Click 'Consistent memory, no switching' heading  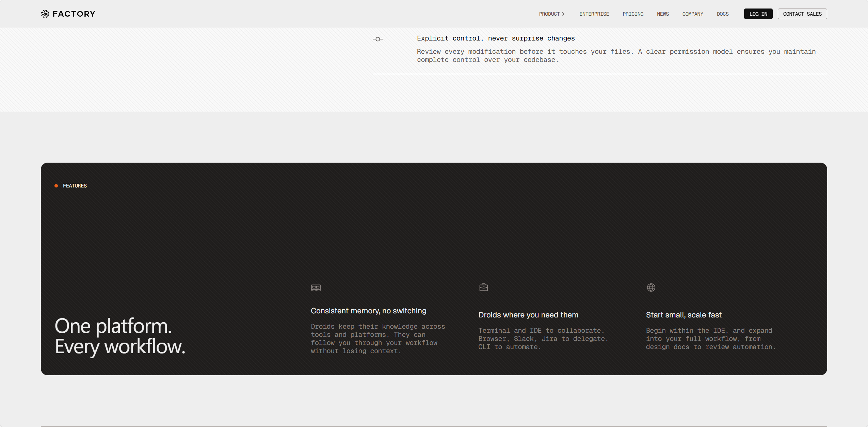point(368,311)
